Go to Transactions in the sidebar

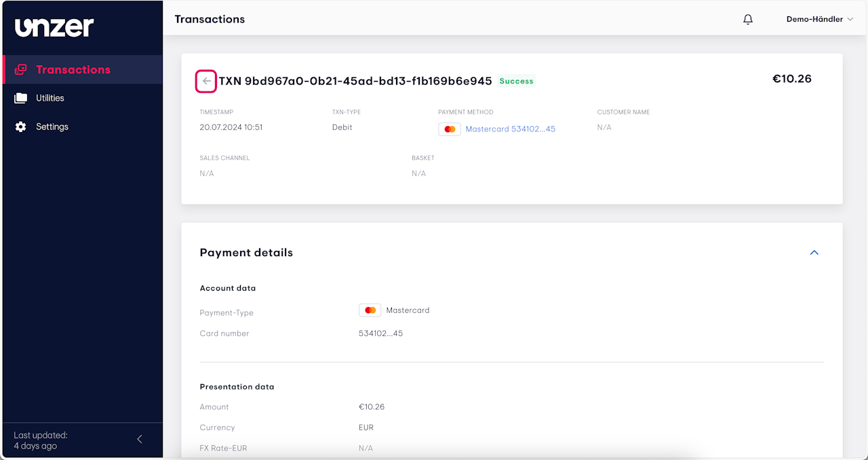coord(73,70)
